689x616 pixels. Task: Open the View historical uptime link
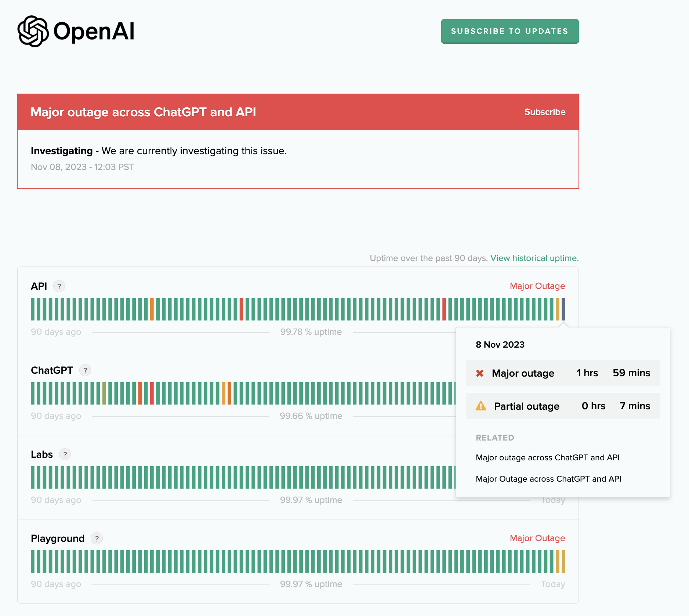(534, 258)
